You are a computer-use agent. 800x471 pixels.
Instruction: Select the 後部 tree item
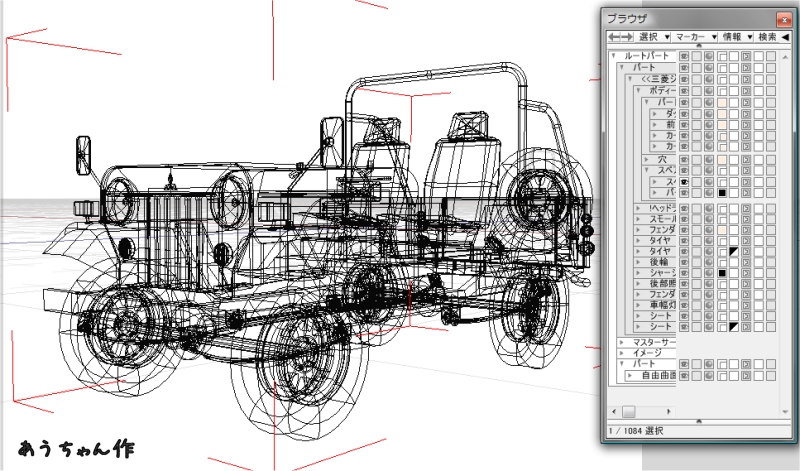[662, 284]
